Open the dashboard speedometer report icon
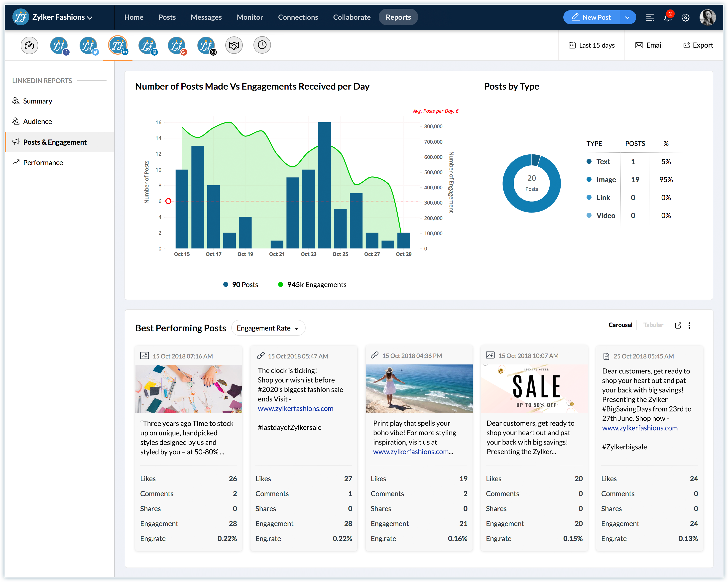This screenshot has width=728, height=582. click(29, 45)
